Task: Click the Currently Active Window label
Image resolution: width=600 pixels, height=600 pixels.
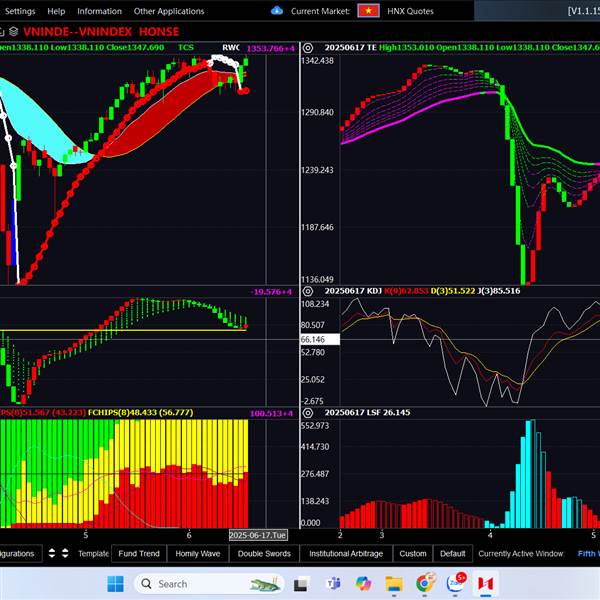Action: 521,553
